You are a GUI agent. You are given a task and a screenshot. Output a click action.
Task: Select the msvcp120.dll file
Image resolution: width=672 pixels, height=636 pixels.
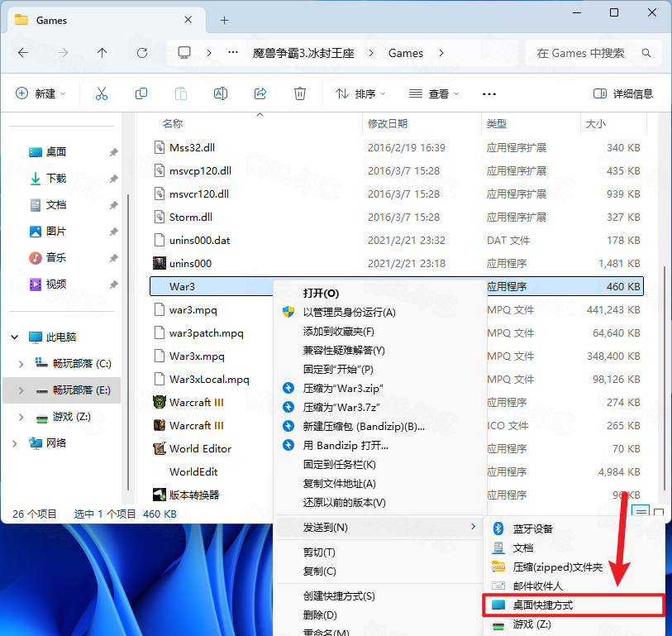[x=200, y=170]
